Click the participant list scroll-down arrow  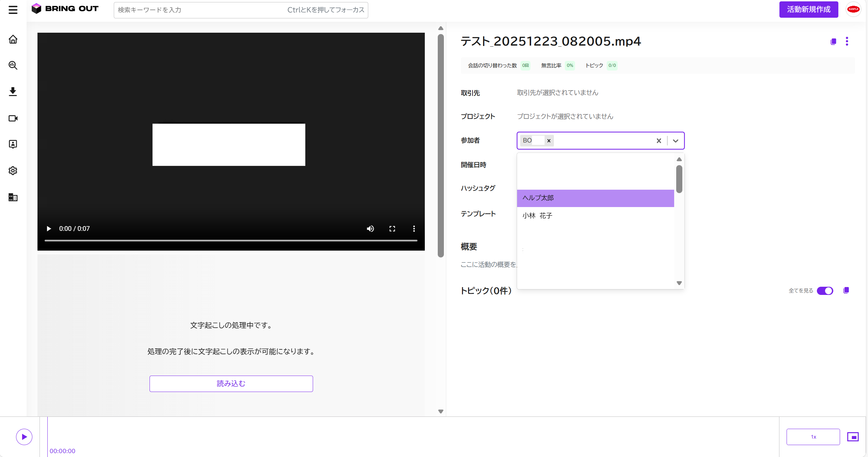(x=679, y=283)
